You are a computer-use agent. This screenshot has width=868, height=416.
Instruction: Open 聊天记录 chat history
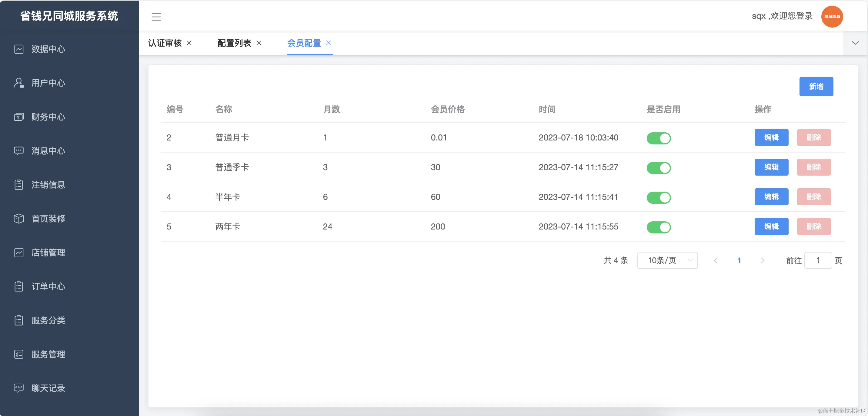pyautogui.click(x=48, y=388)
